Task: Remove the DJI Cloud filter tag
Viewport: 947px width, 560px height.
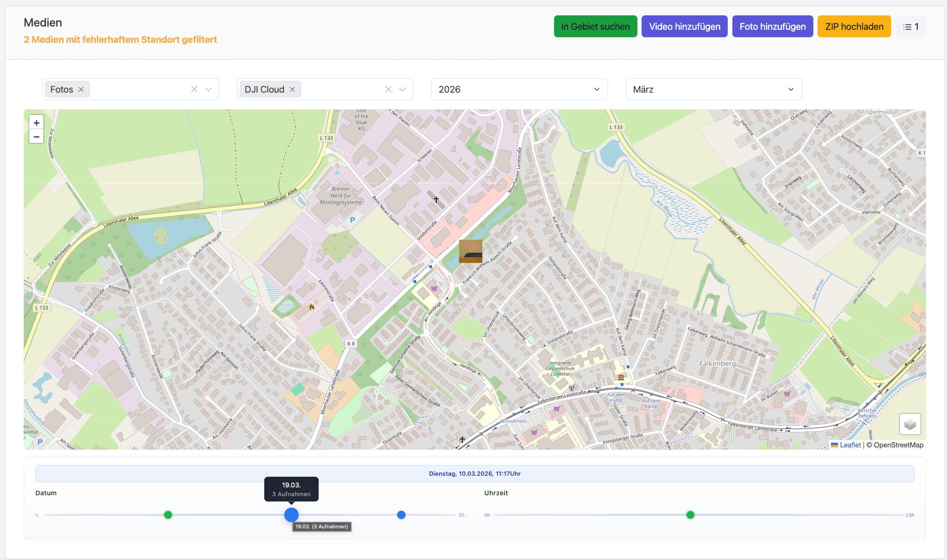Action: point(292,89)
